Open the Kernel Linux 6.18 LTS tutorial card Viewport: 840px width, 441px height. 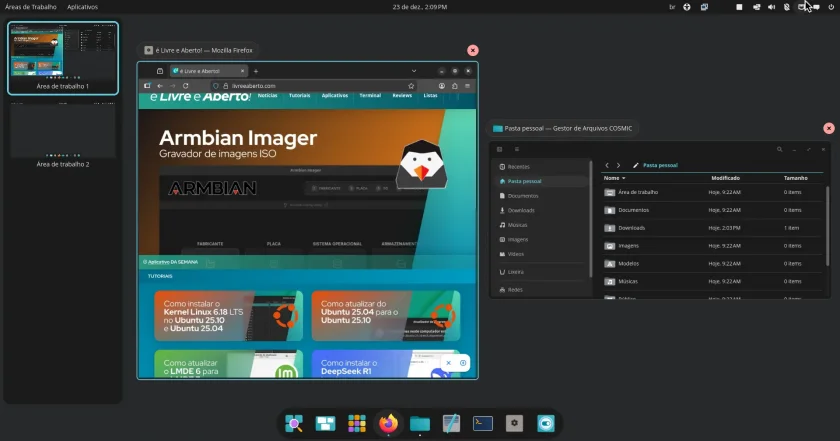click(229, 316)
